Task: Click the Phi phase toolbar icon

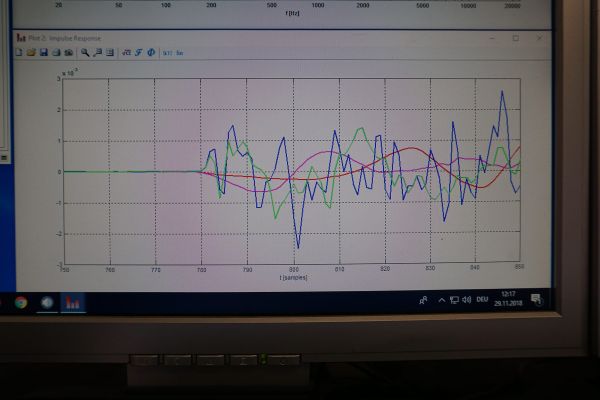Action: 150,52
